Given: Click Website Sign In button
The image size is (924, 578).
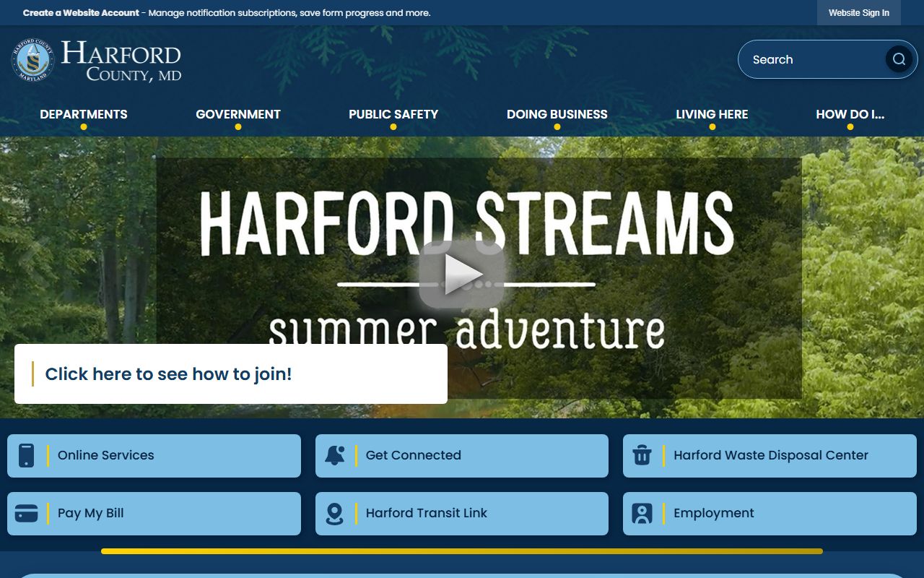Looking at the screenshot, I should click(x=859, y=13).
